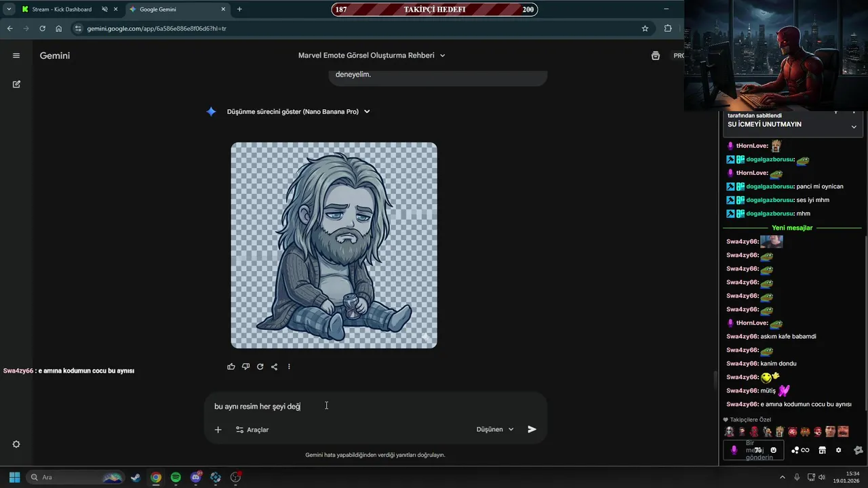Close the Kick Dashboard tab
868x488 pixels.
coord(116,9)
